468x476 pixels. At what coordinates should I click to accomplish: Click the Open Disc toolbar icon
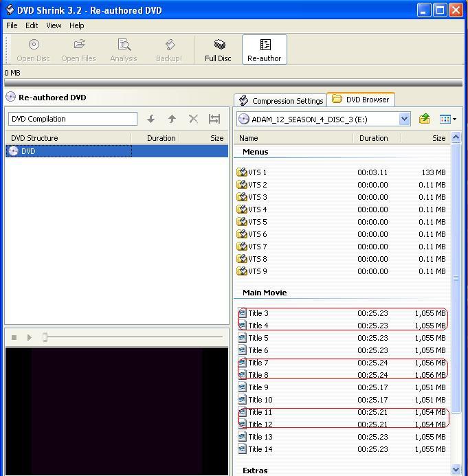(34, 45)
